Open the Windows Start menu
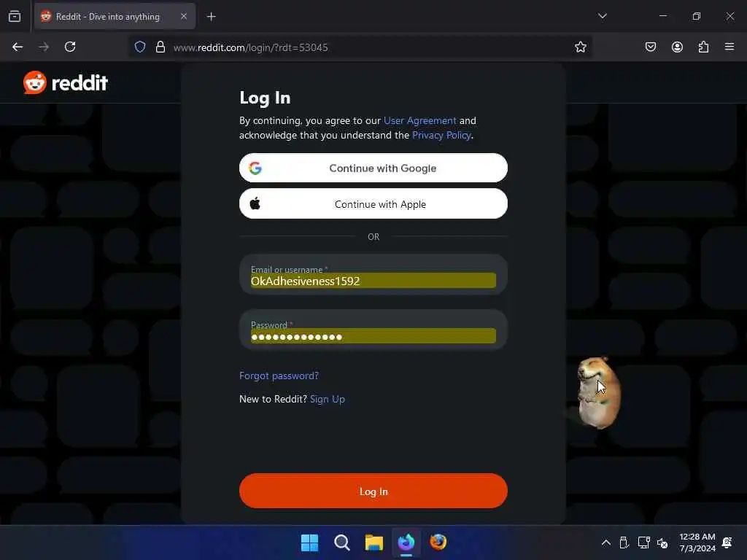Screen dimensions: 747x560 pyautogui.click(x=309, y=542)
